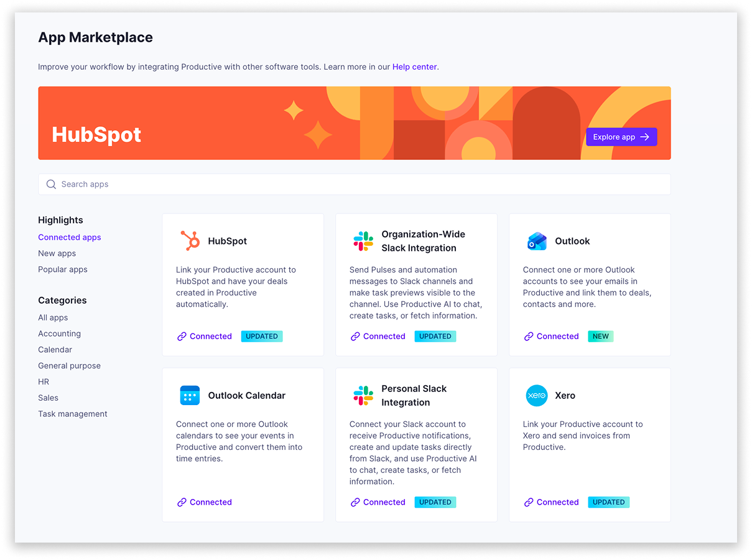This screenshot has width=752, height=560.
Task: Click the arrow in Explore app button
Action: click(x=644, y=137)
